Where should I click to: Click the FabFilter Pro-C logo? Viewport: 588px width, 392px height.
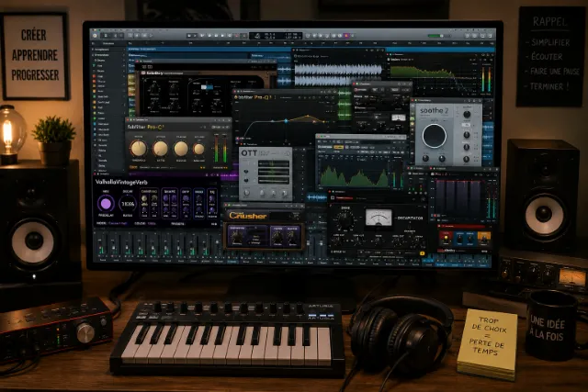(145, 127)
